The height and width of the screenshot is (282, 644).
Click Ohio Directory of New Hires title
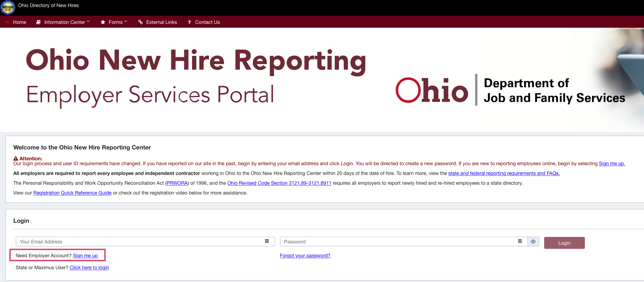(48, 5)
